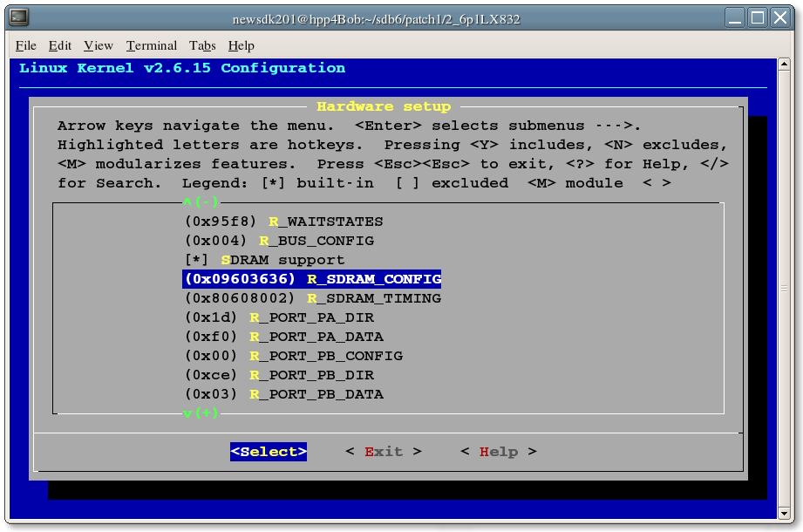Click the <Select> button
This screenshot has width=803, height=532.
coord(269,452)
